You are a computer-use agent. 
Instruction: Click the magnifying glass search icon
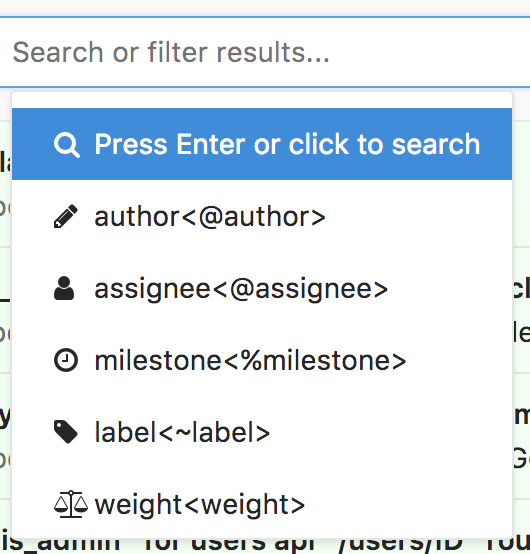66,145
